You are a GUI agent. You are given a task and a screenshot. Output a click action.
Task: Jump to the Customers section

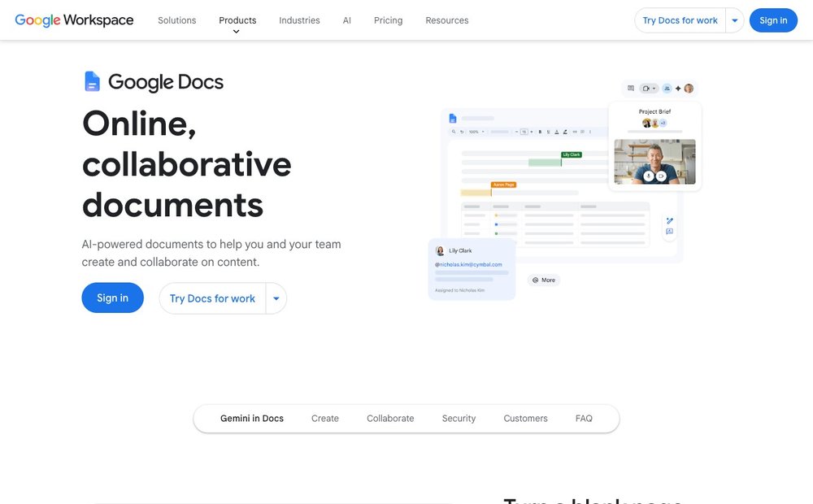(525, 419)
